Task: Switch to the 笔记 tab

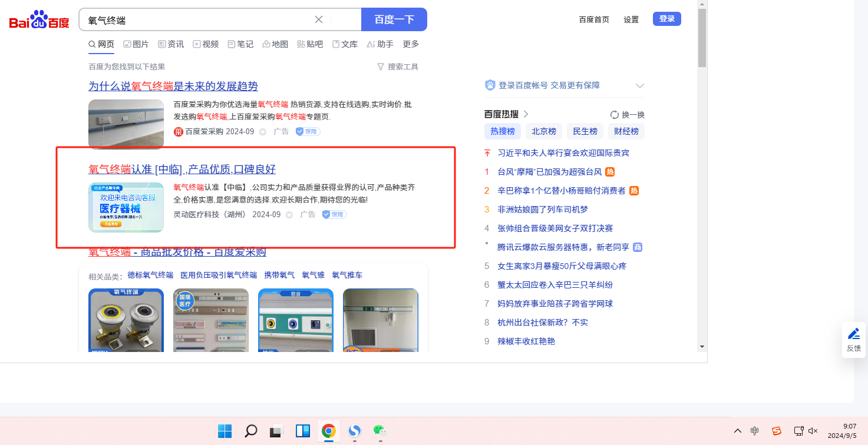Action: point(240,44)
